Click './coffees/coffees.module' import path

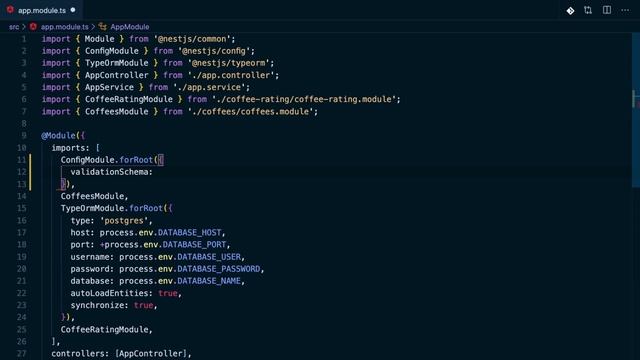click(x=250, y=112)
